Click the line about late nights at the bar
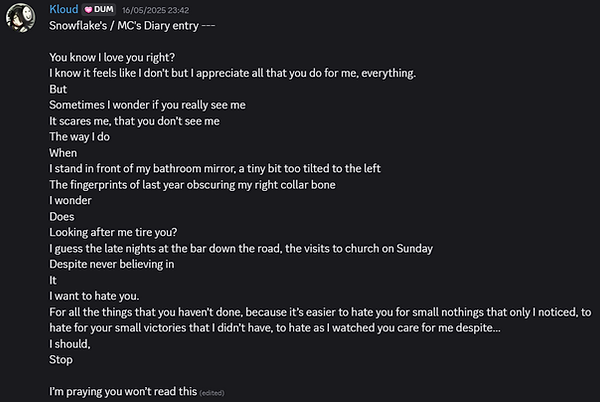Image resolution: width=600 pixels, height=402 pixels. coord(239,248)
